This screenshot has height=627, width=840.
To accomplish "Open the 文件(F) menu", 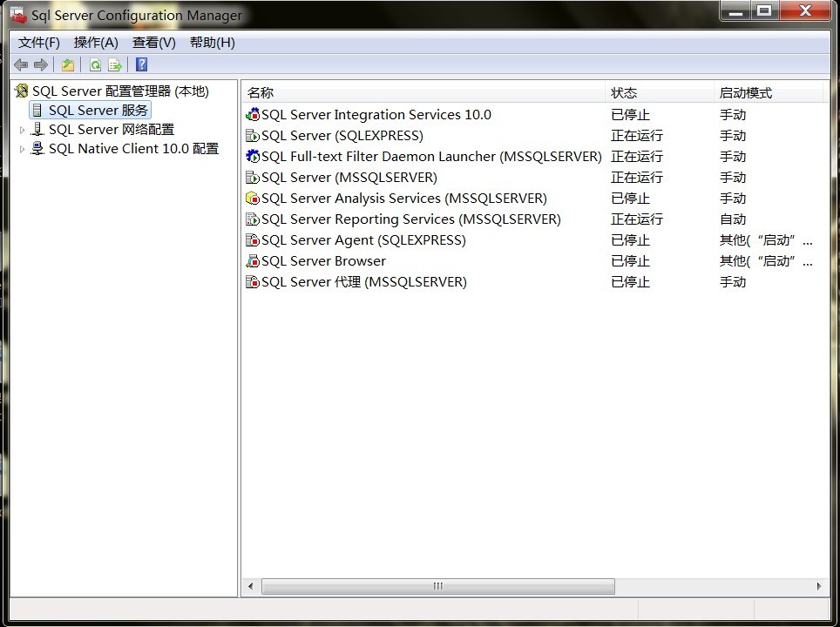I will 39,43.
